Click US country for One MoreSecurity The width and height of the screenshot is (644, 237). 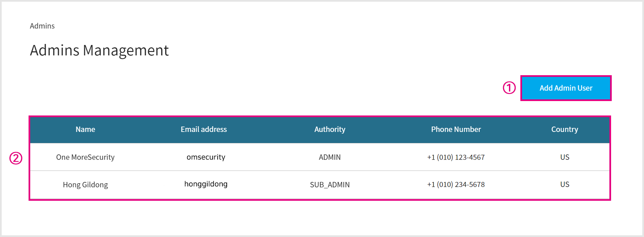pyautogui.click(x=565, y=157)
